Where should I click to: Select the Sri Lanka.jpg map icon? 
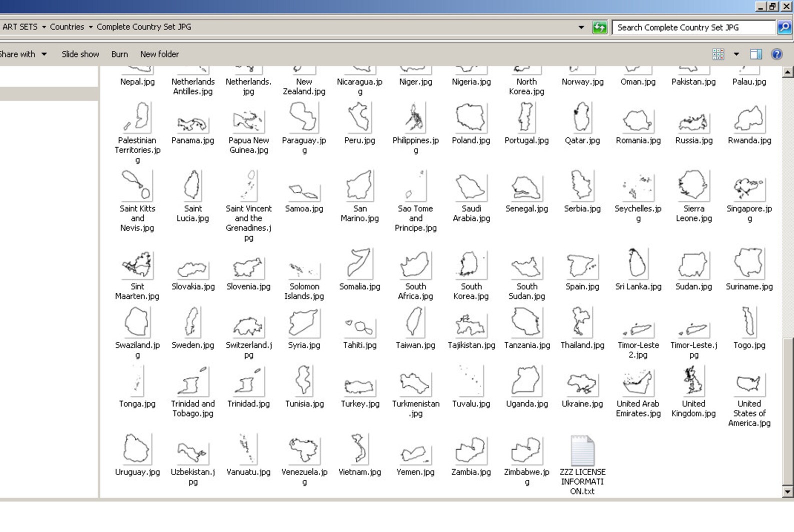point(637,263)
